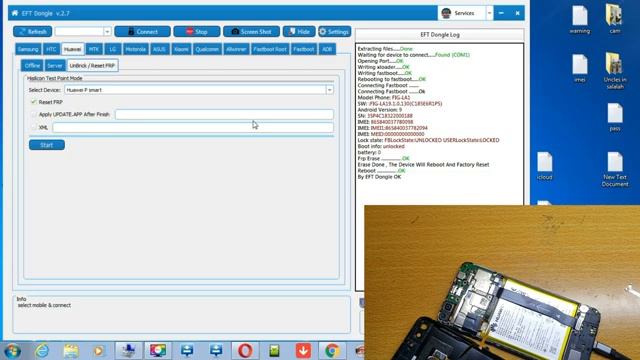Click the Services avatar icon
This screenshot has width=640, height=360.
[446, 13]
